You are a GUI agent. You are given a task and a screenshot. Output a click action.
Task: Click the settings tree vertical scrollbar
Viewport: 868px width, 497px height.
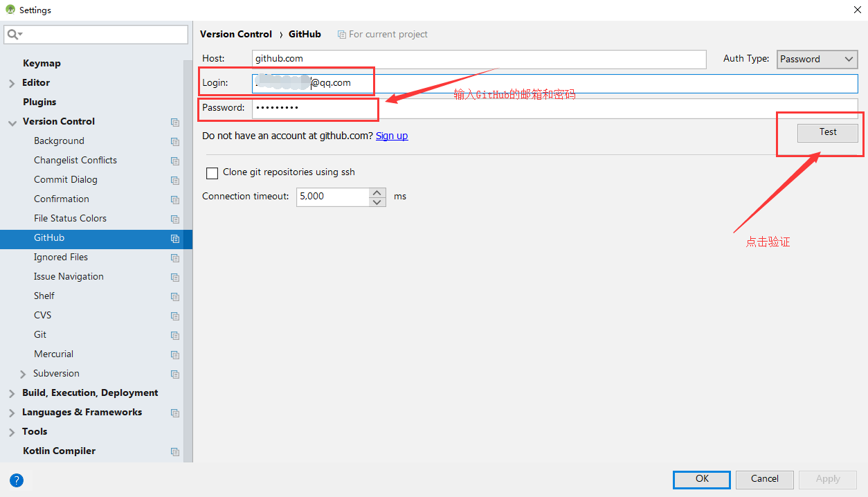click(x=188, y=261)
